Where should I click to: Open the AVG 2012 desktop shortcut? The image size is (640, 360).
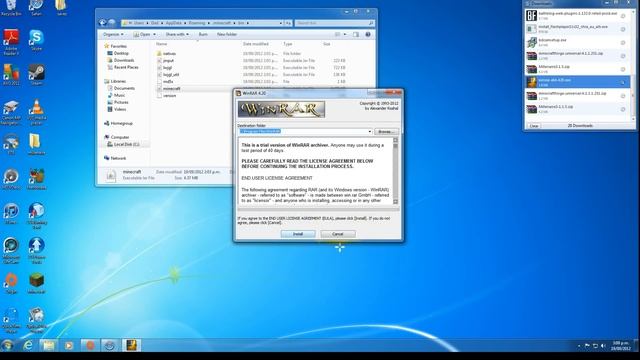(11, 74)
